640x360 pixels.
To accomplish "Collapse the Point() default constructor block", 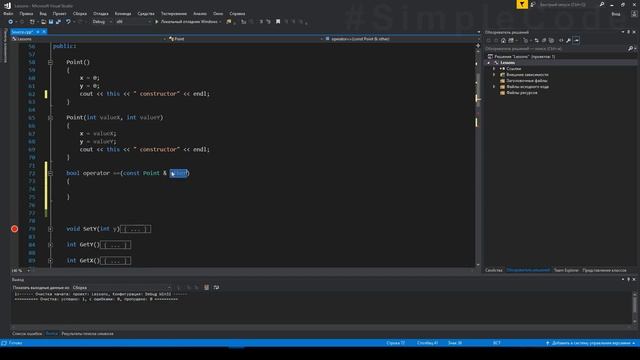I will coord(50,62).
